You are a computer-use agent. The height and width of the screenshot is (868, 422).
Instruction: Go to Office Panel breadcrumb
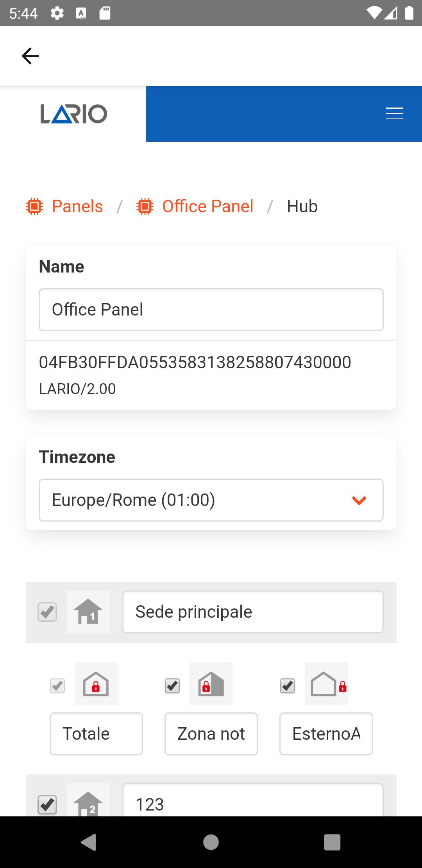(207, 206)
